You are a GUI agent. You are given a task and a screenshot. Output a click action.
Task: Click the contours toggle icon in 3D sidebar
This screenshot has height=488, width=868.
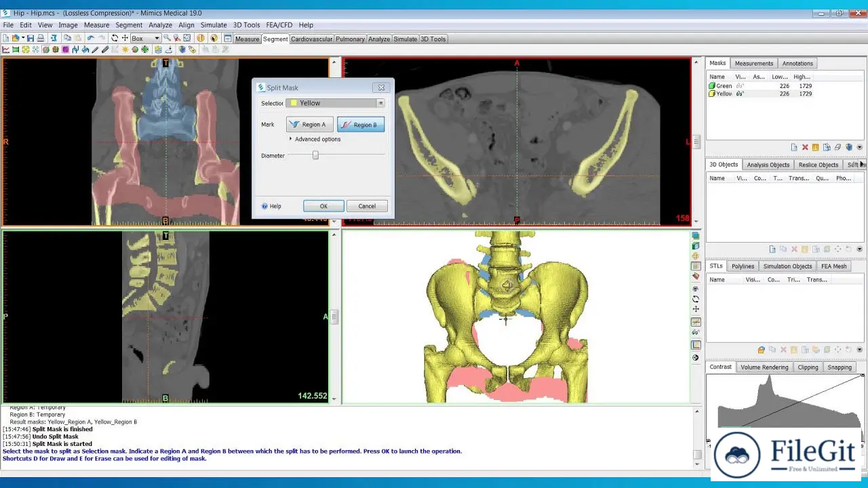pos(696,266)
